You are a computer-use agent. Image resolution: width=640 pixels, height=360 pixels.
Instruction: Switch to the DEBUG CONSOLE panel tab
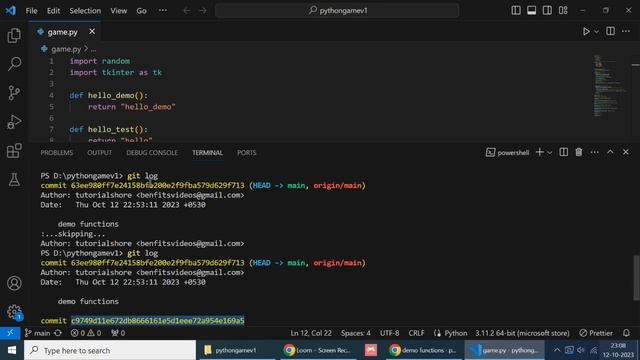pyautogui.click(x=152, y=153)
